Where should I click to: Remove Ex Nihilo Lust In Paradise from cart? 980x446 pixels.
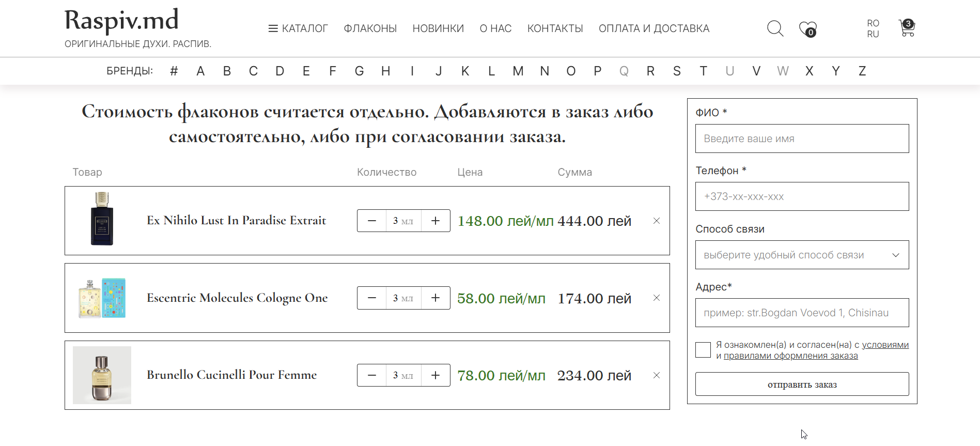(657, 221)
